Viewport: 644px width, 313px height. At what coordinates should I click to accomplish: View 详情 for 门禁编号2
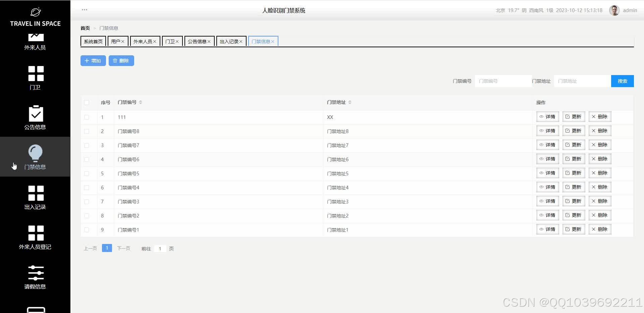[547, 215]
